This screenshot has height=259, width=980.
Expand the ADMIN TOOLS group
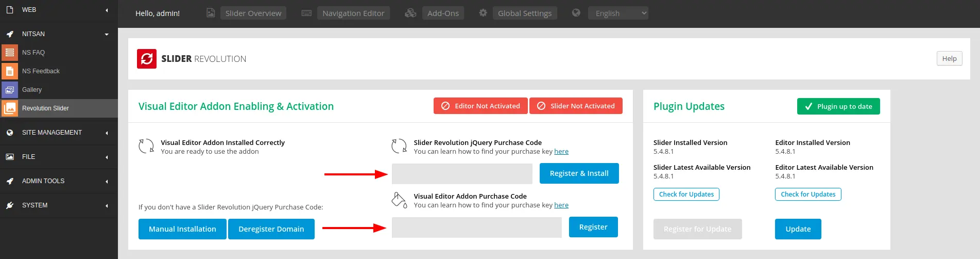107,181
